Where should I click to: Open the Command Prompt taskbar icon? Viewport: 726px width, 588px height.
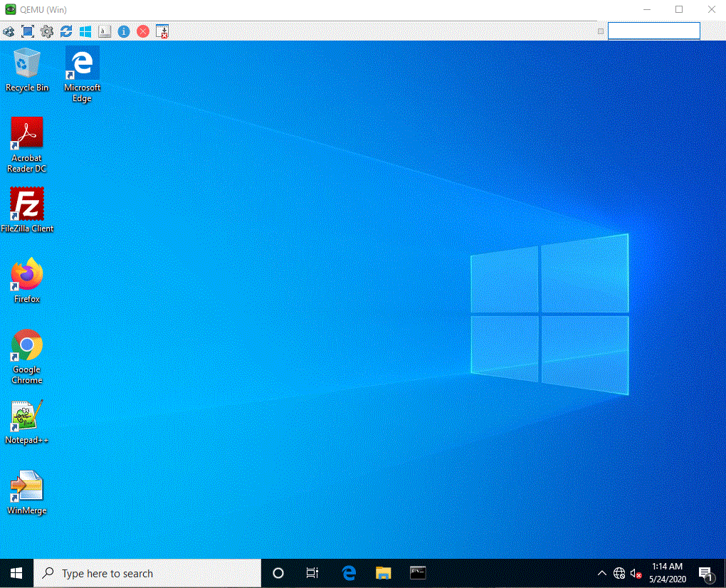tap(418, 573)
